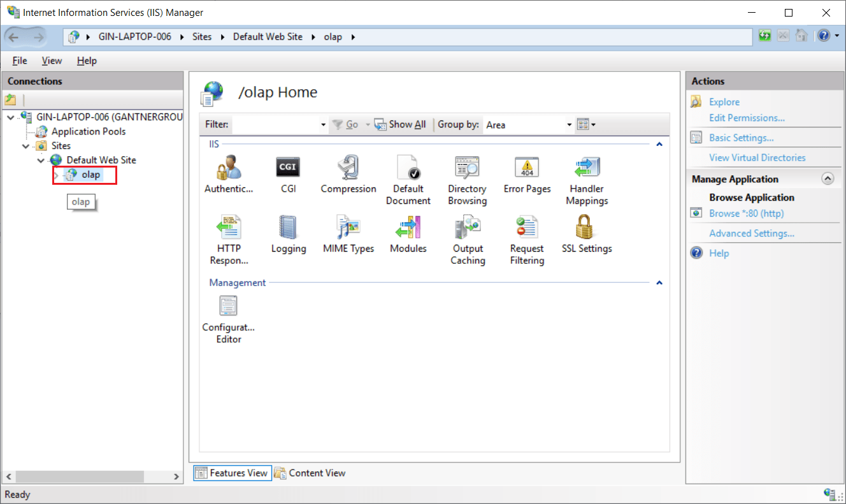Click the left scroll arrow in Connections

point(8,477)
